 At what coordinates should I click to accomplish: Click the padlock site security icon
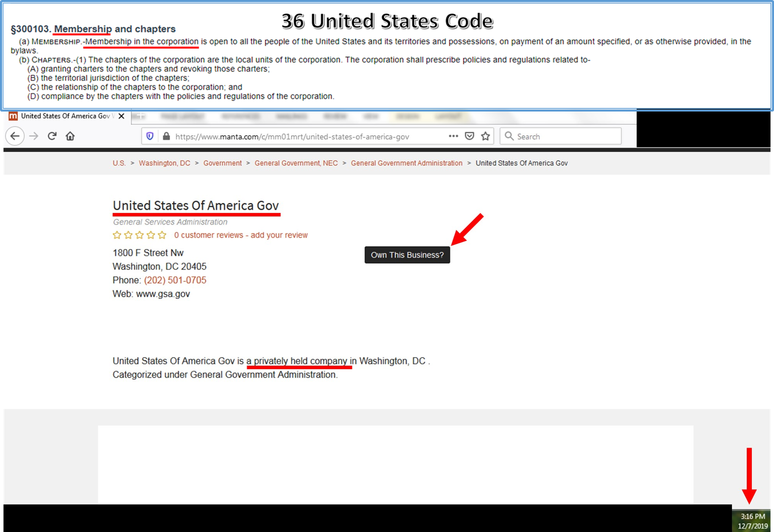pos(166,136)
